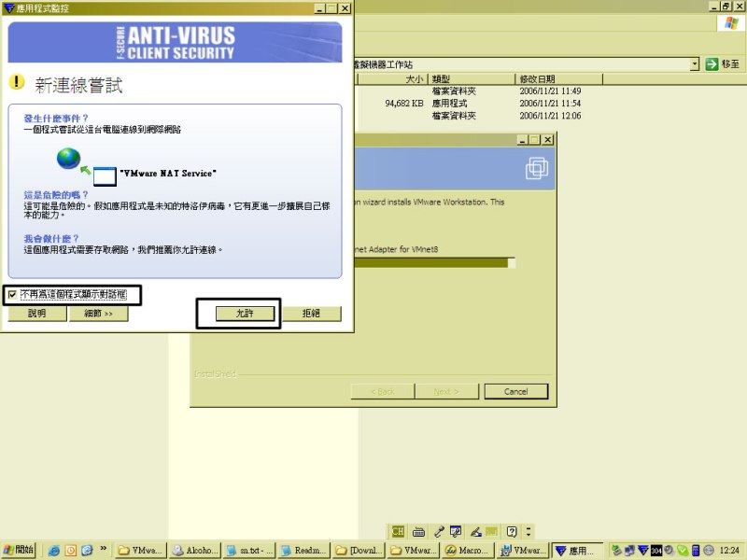The width and height of the screenshot is (747, 560).
Task: Click the language bar help question icon
Action: click(512, 531)
